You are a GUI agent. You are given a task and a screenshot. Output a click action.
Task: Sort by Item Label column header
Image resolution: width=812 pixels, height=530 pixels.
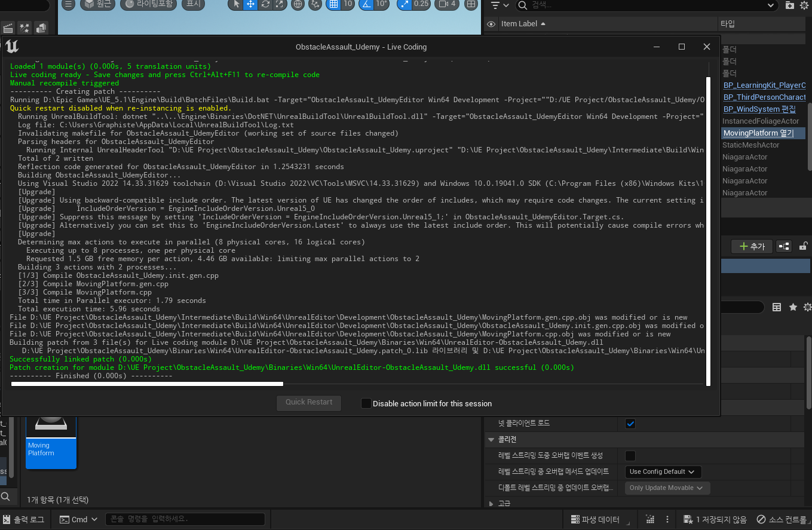pyautogui.click(x=607, y=24)
